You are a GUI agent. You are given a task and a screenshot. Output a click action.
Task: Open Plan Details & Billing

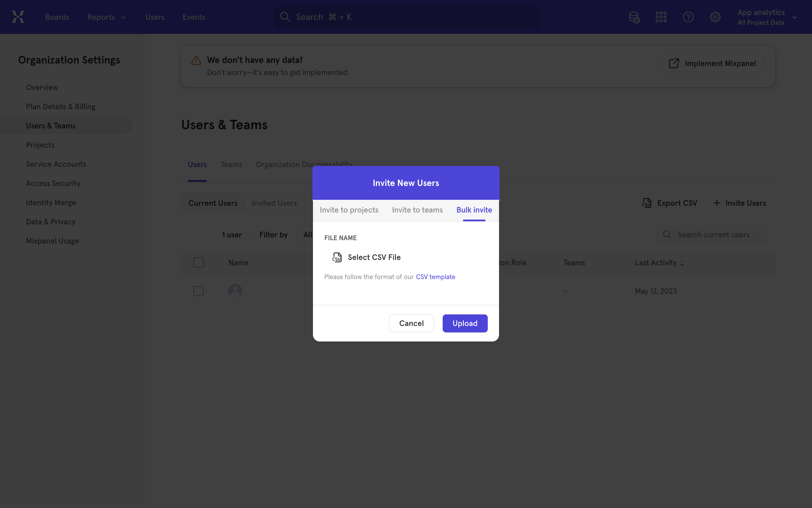tap(61, 106)
